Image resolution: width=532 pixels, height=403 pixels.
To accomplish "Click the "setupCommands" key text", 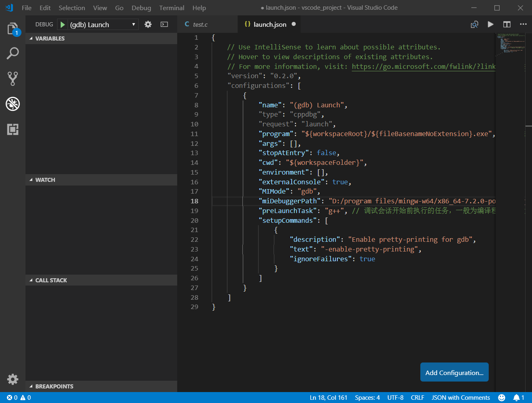I will tap(288, 220).
